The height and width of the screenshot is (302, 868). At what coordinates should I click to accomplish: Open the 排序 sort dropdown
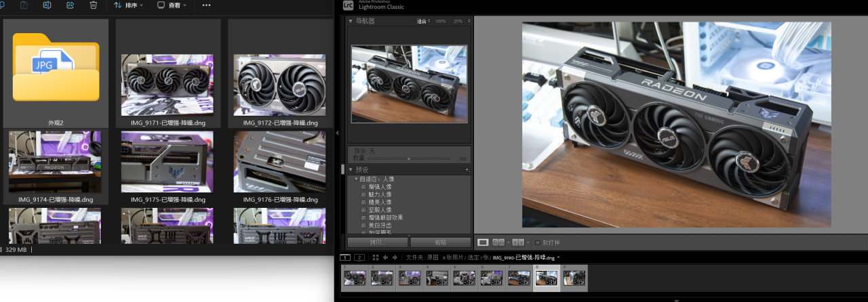tap(128, 5)
